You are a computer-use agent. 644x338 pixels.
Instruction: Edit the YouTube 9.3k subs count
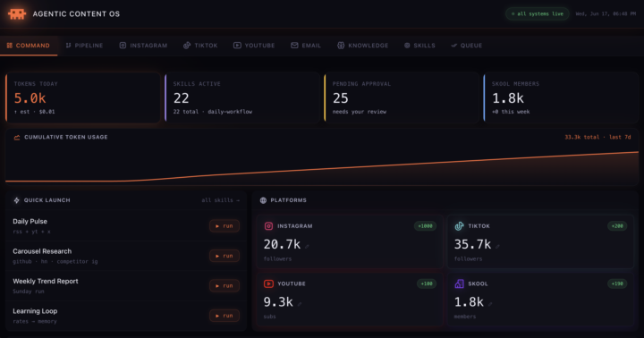pyautogui.click(x=300, y=304)
